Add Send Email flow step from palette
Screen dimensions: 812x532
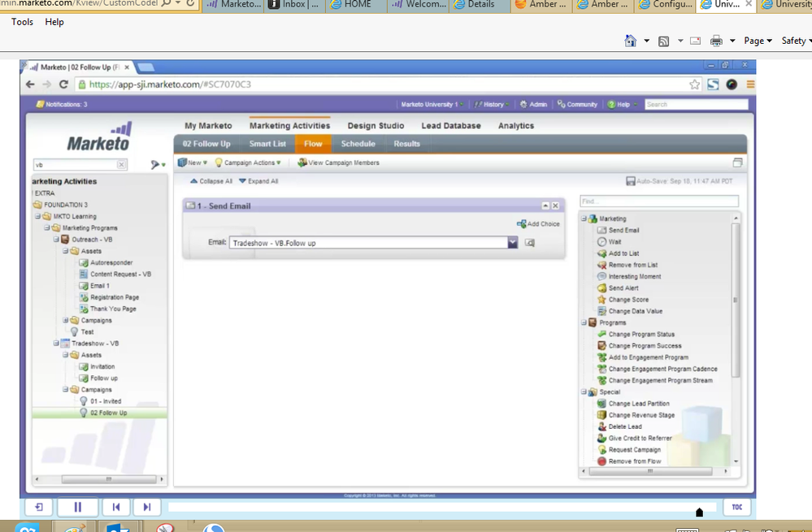[x=619, y=231]
